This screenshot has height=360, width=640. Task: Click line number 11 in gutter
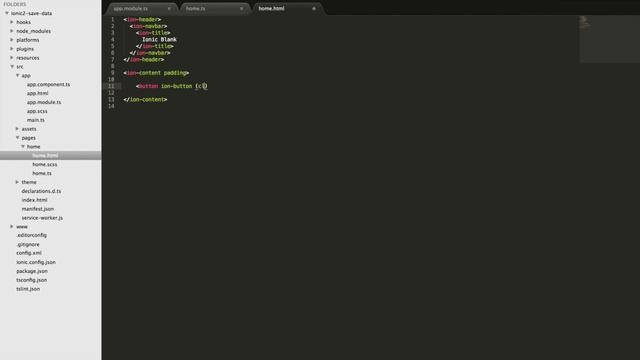(111, 86)
